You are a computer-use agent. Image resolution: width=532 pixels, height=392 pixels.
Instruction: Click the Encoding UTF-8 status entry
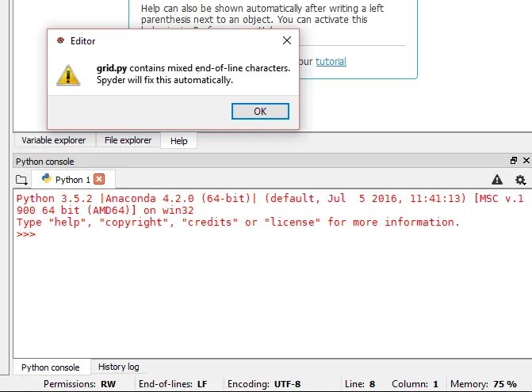264,384
